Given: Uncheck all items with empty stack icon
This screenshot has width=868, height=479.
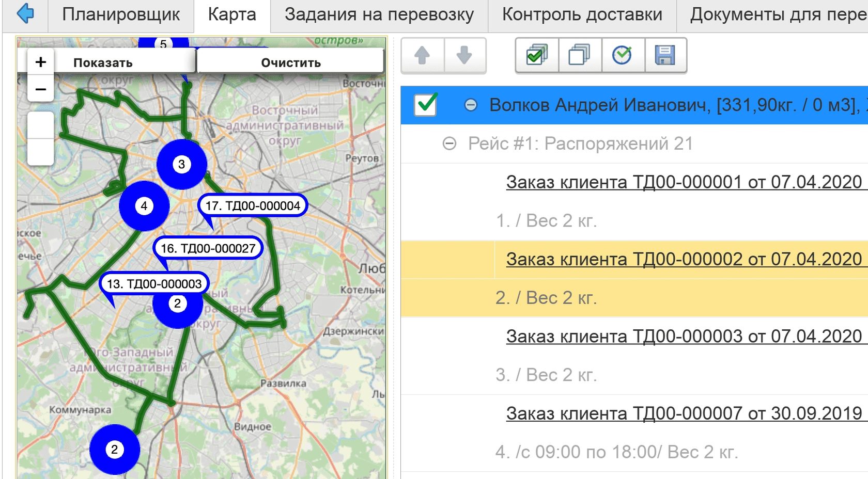Looking at the screenshot, I should 580,55.
